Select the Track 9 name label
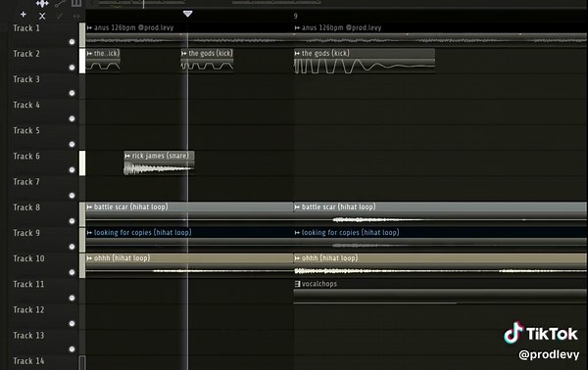The height and width of the screenshot is (370, 588). pos(26,233)
